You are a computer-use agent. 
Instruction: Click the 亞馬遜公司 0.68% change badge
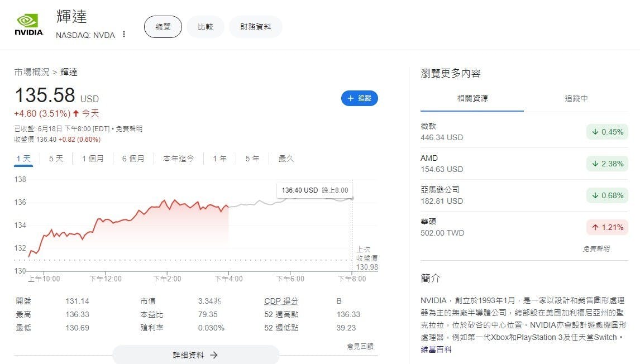608,195
